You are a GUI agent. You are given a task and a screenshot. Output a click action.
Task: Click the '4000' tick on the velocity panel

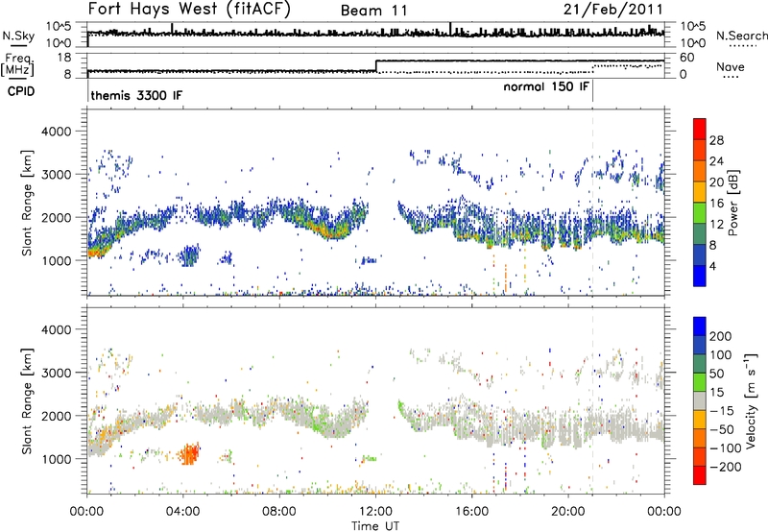click(x=59, y=329)
